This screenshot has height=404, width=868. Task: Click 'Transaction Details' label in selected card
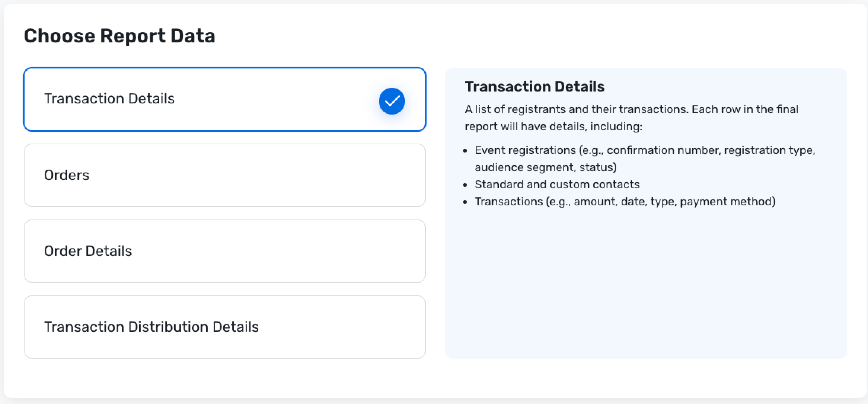(109, 99)
